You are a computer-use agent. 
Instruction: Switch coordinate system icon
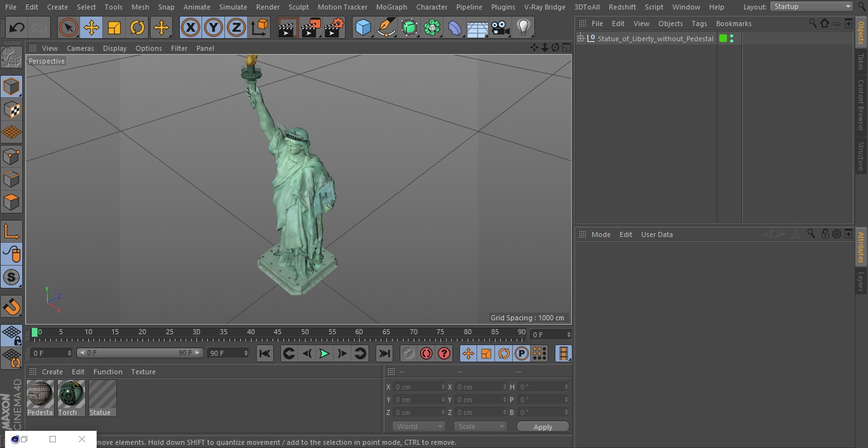[x=260, y=27]
